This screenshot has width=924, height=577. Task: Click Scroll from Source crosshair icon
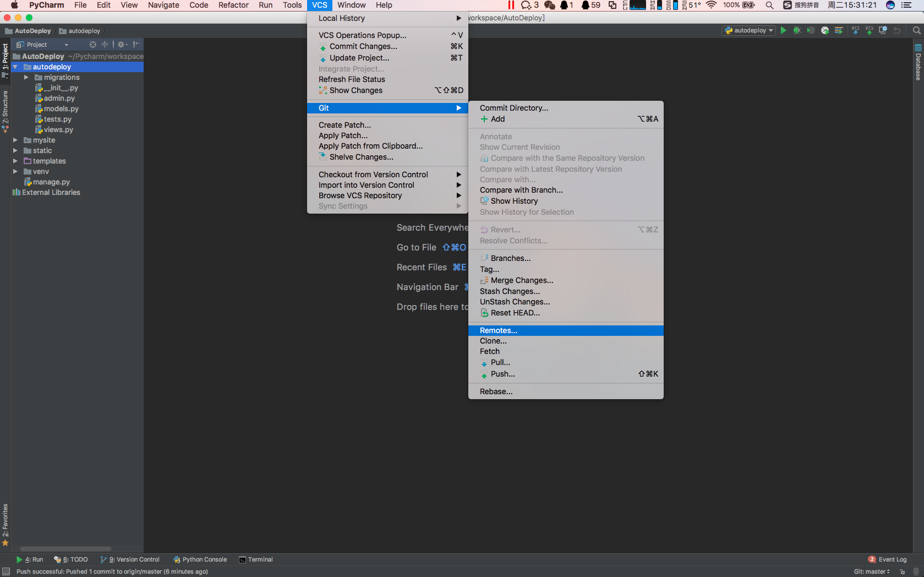coord(92,45)
